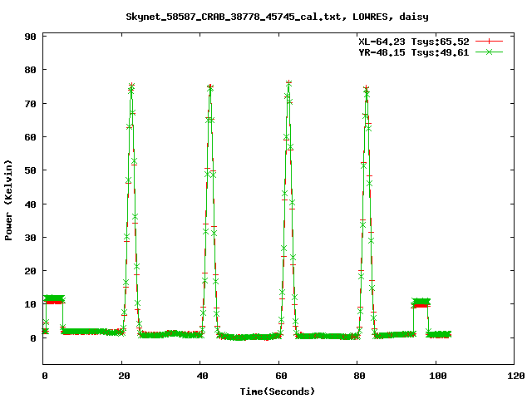Click the green YR legend line sample
This screenshot has height=399, width=532.
489,52
